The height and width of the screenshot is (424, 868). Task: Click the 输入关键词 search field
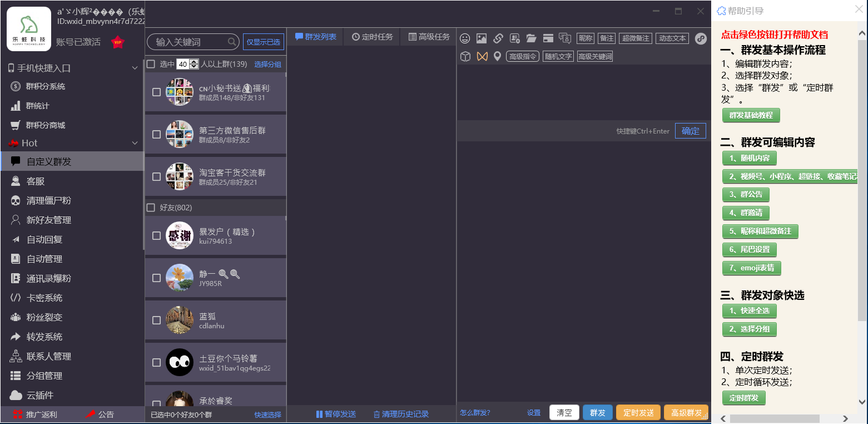coord(189,42)
